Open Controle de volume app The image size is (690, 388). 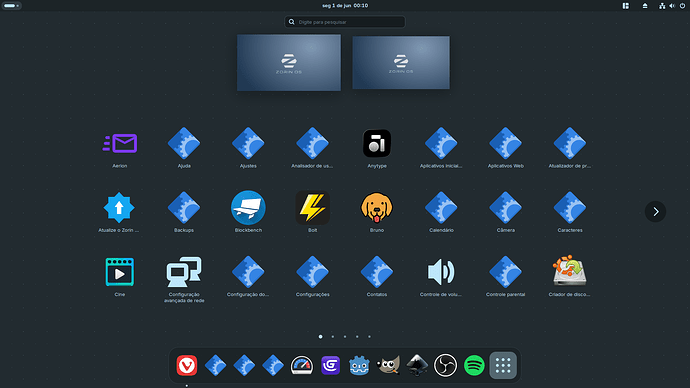(x=441, y=272)
